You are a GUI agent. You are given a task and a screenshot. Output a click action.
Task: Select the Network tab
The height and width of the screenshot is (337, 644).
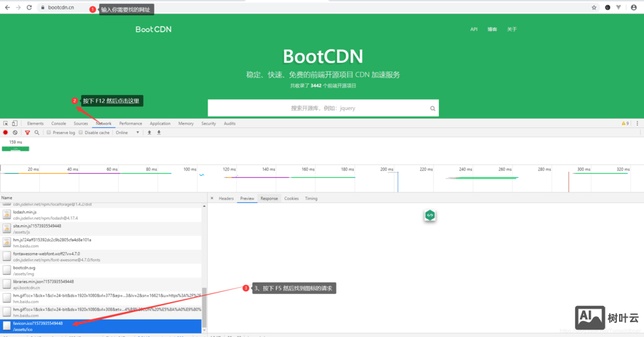(103, 123)
